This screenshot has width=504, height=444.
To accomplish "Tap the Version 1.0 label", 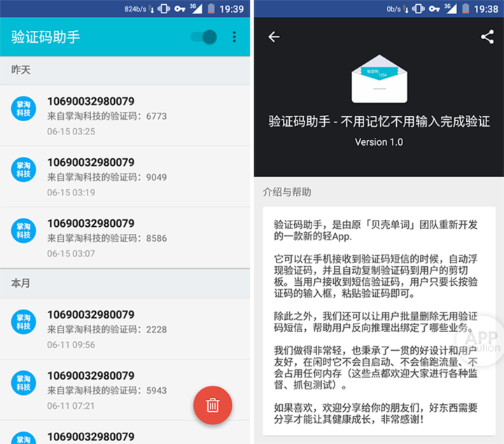I will coord(379,142).
